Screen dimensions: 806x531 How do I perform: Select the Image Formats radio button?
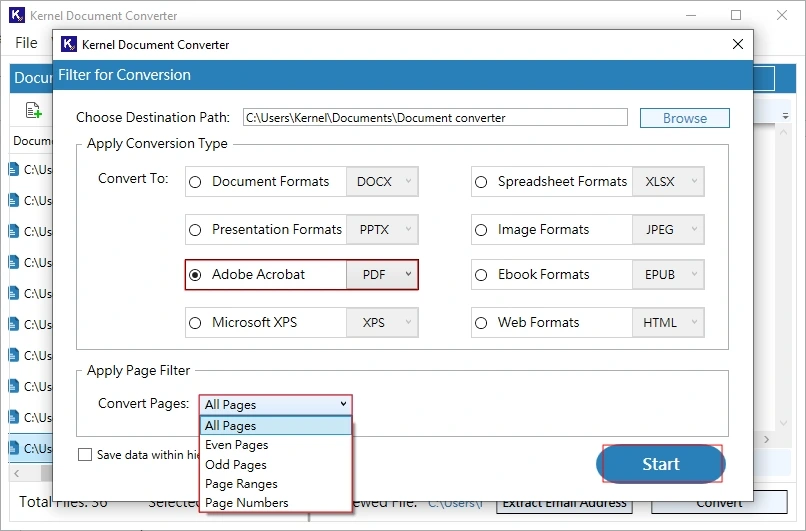point(481,230)
